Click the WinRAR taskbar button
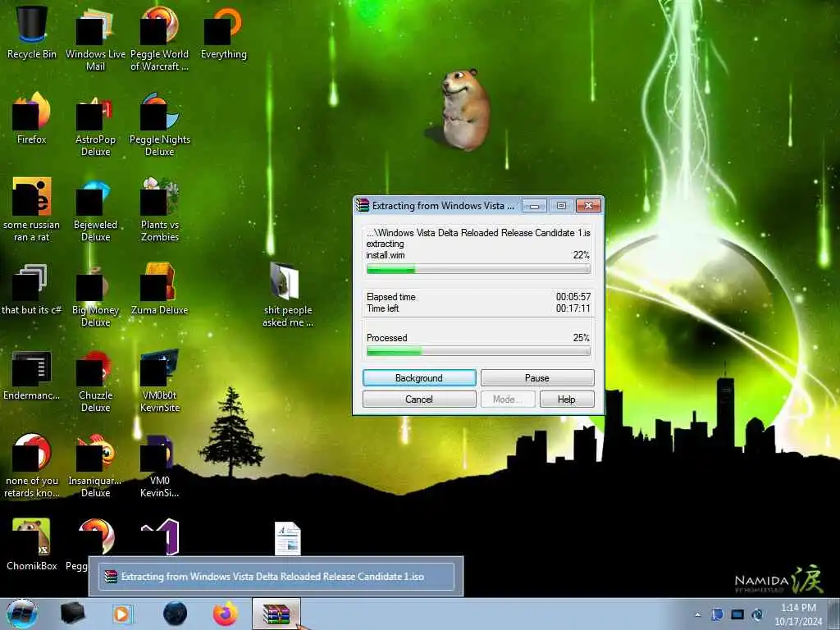The image size is (840, 630). (276, 614)
